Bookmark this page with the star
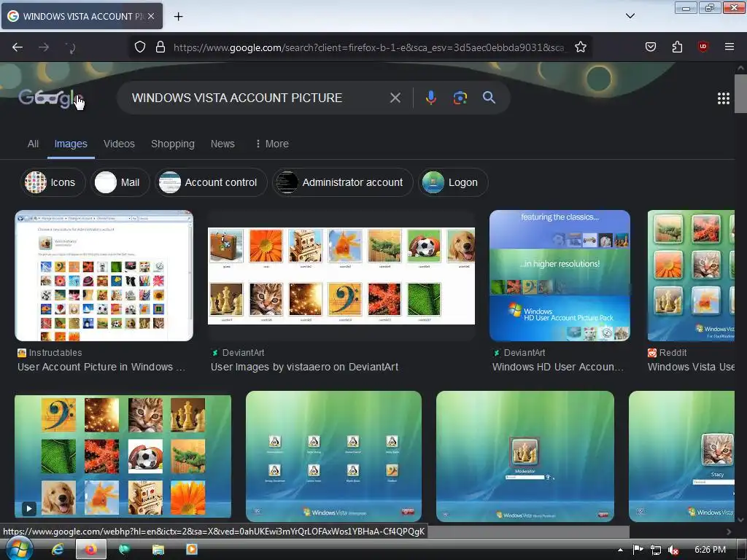This screenshot has height=560, width=747. [580, 47]
